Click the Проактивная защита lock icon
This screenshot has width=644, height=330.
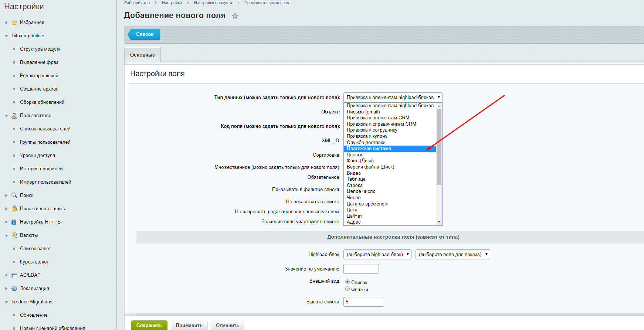14,208
